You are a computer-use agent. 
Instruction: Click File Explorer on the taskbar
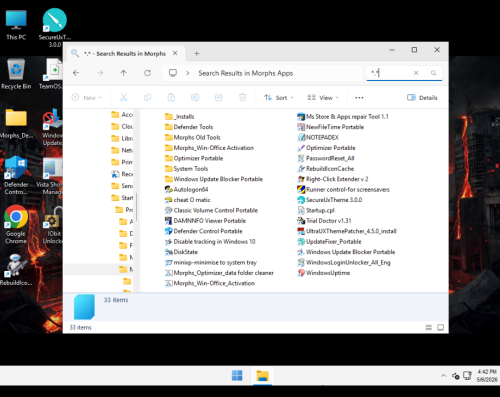[262, 376]
